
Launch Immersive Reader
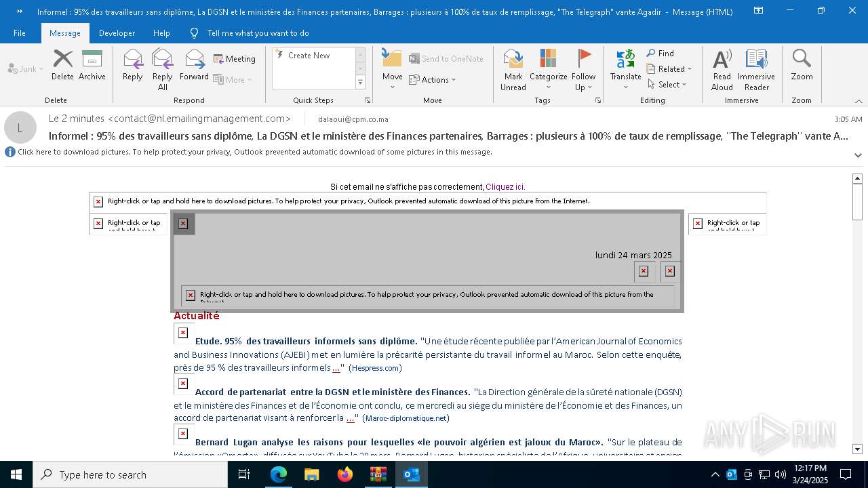(x=756, y=70)
